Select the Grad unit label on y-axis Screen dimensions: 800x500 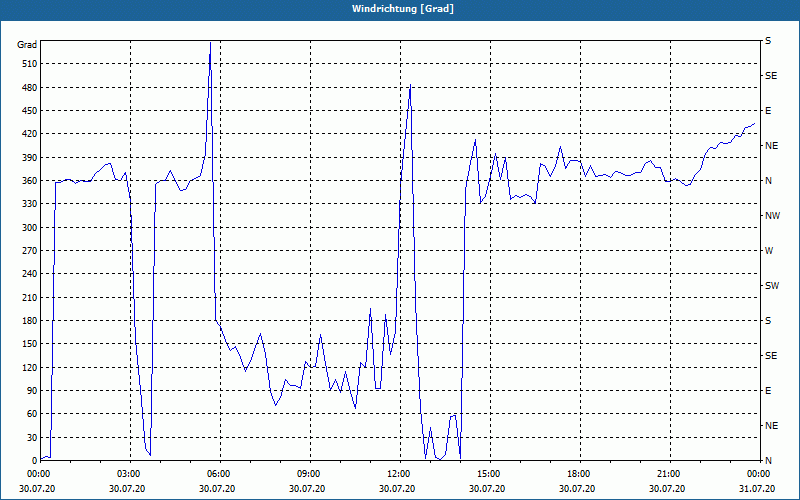(x=27, y=45)
